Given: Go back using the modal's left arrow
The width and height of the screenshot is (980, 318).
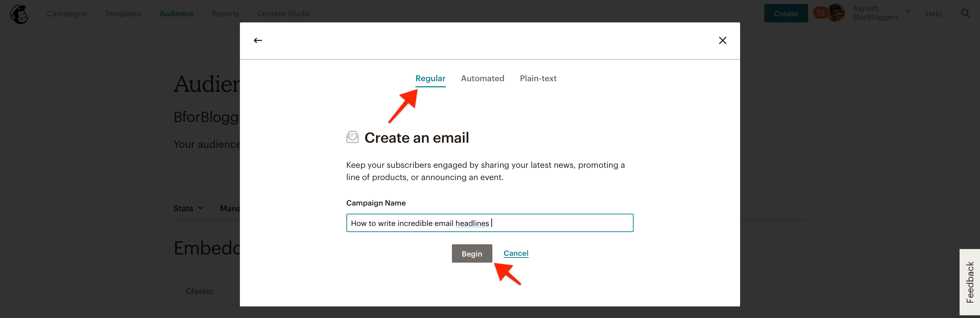Looking at the screenshot, I should coord(258,40).
